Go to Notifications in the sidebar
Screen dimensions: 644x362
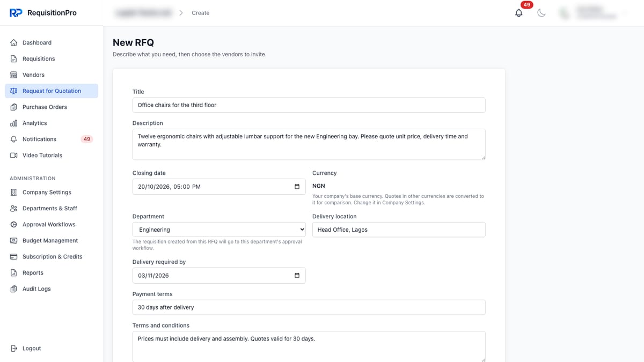click(52, 139)
